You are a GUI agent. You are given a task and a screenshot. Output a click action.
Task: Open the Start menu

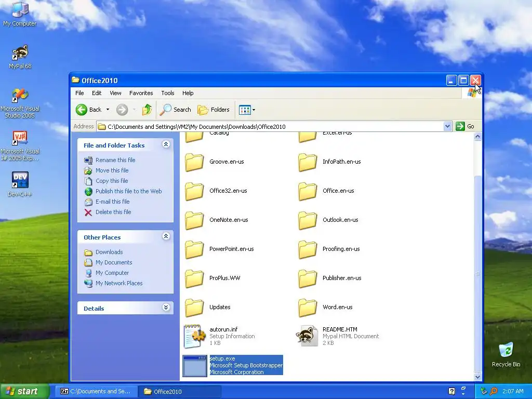click(x=25, y=391)
